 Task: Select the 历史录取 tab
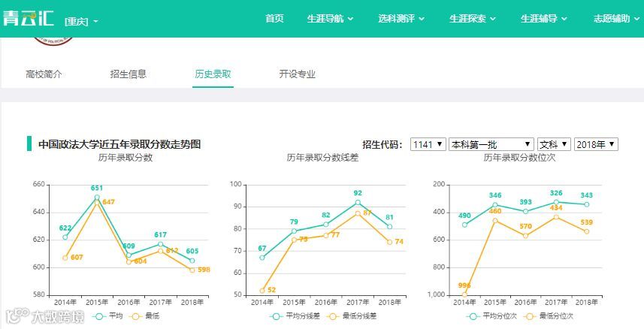pyautogui.click(x=213, y=74)
